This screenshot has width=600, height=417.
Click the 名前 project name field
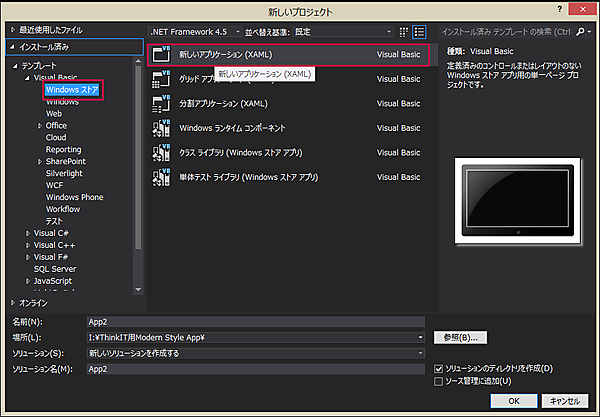[255, 322]
